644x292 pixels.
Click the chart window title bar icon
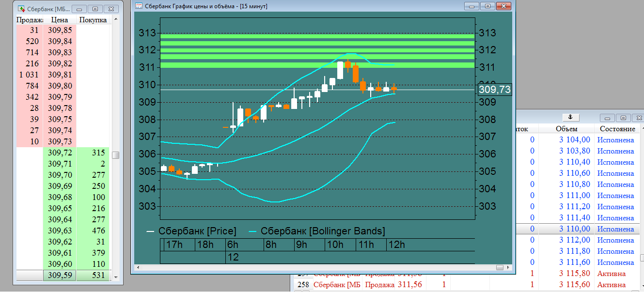click(x=139, y=6)
